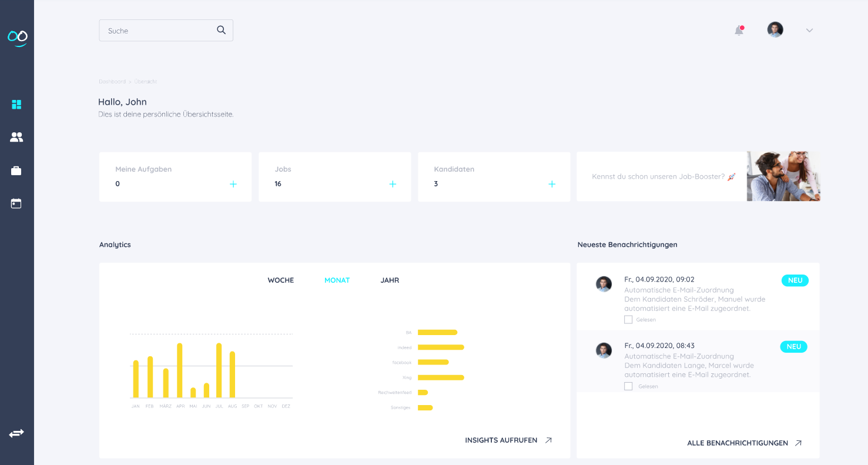868x465 pixels.
Task: Mark the Lange, Marcel notification as Gelesen
Action: click(628, 386)
